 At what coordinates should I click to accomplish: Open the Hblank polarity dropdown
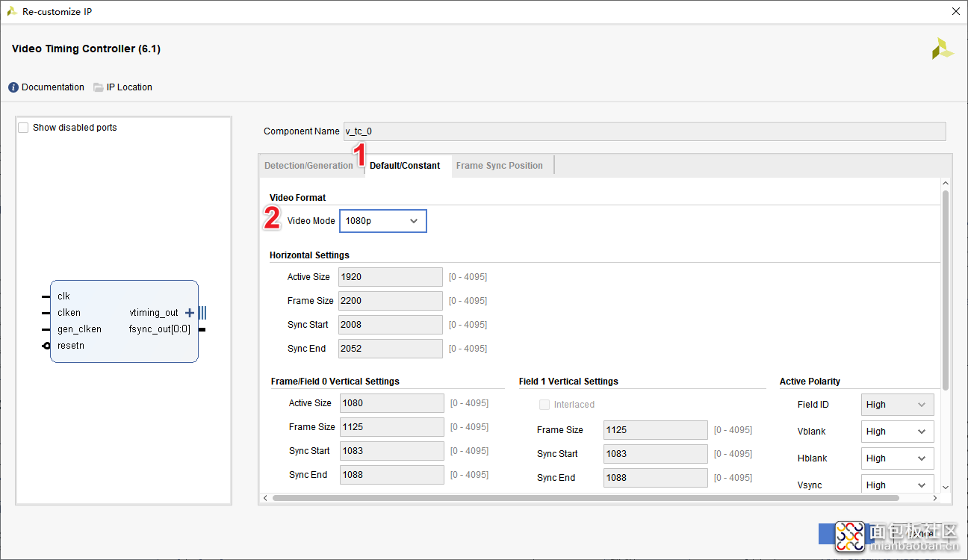(897, 458)
